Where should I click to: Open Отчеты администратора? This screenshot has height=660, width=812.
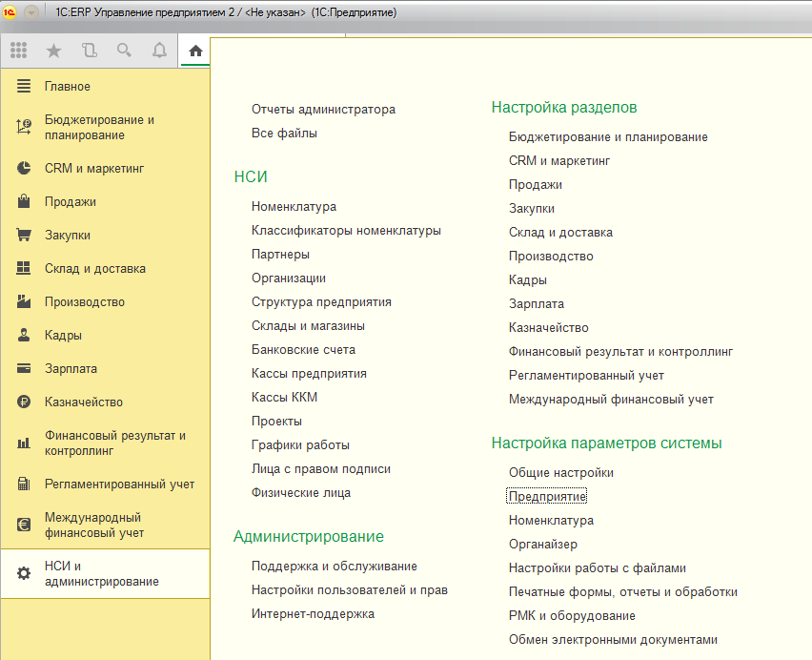point(323,110)
